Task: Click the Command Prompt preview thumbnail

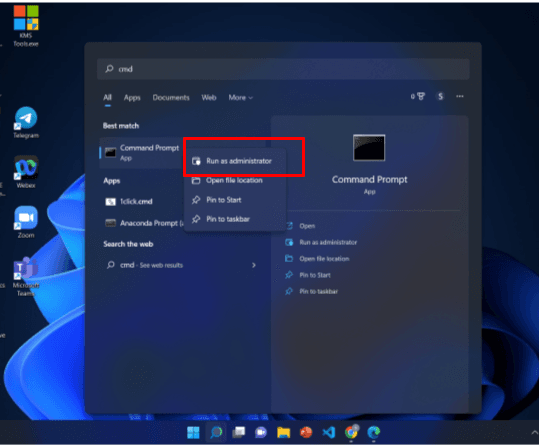Action: (369, 148)
